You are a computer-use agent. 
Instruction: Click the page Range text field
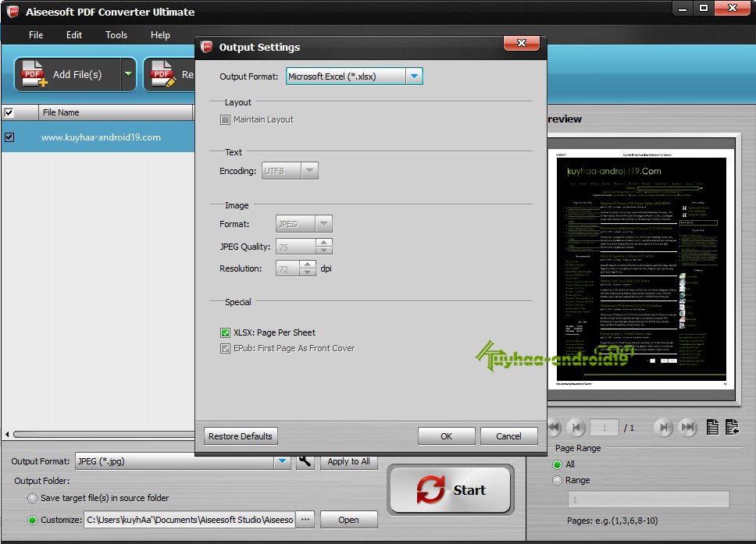[648, 500]
